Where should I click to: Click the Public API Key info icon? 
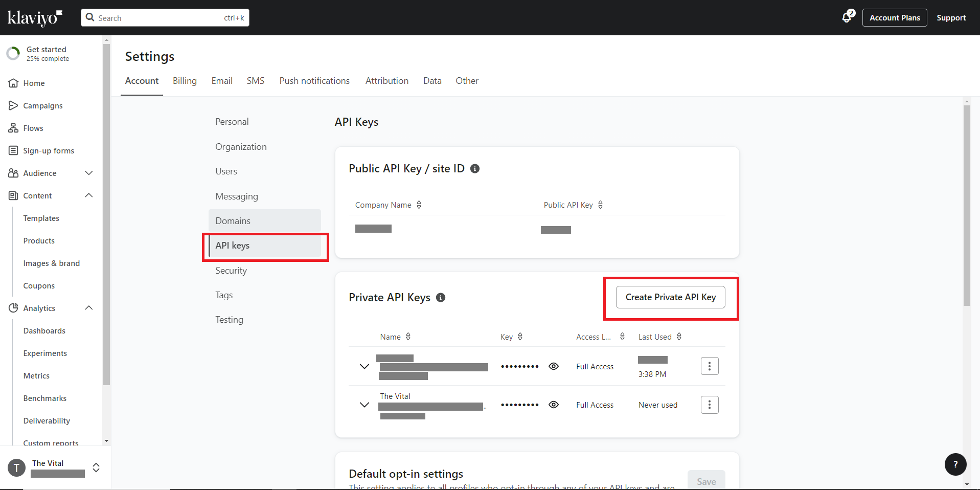(475, 169)
